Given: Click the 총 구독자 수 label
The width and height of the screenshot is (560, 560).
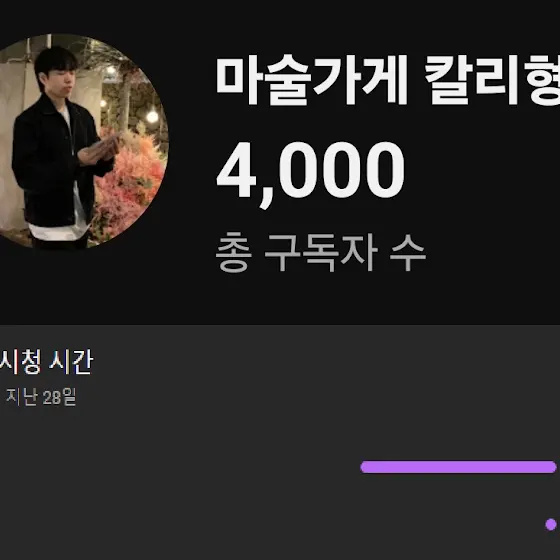Looking at the screenshot, I should point(321,252).
